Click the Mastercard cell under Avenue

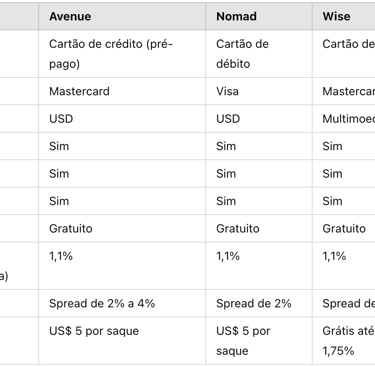point(122,91)
